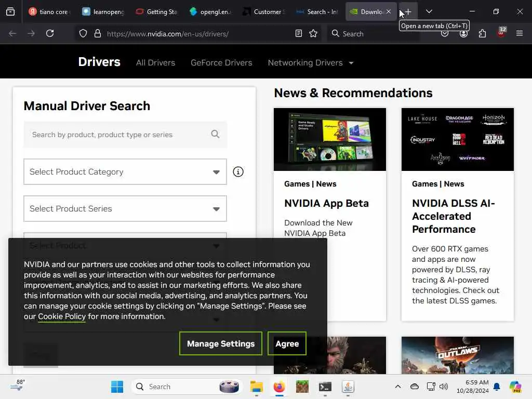Show product category info icon
The height and width of the screenshot is (399, 532).
click(x=238, y=171)
